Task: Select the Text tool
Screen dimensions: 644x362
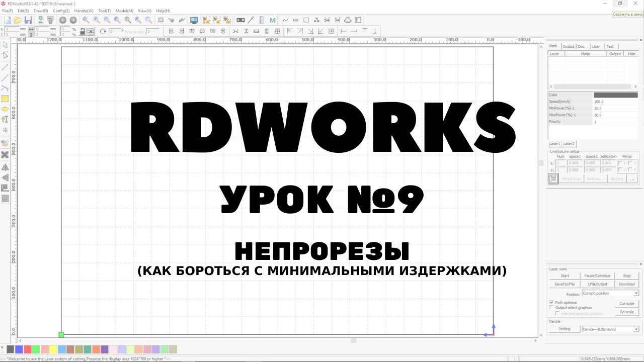Action: coord(5,119)
